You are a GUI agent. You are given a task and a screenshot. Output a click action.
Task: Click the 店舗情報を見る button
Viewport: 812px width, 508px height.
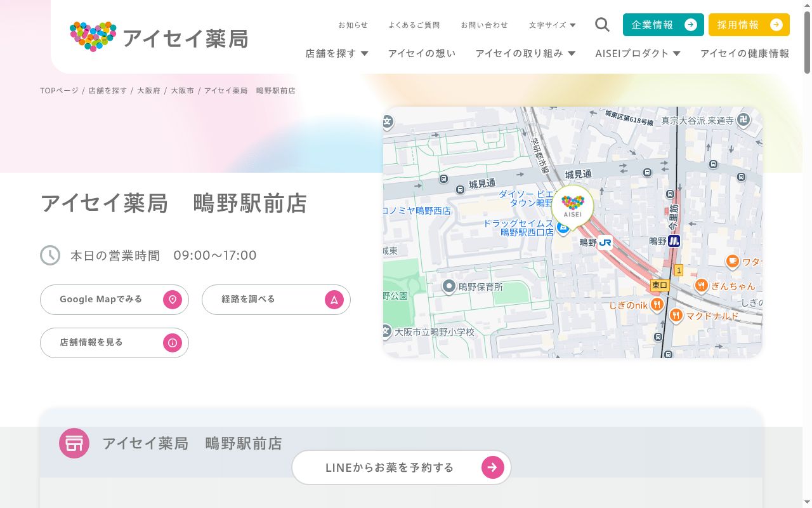(114, 343)
